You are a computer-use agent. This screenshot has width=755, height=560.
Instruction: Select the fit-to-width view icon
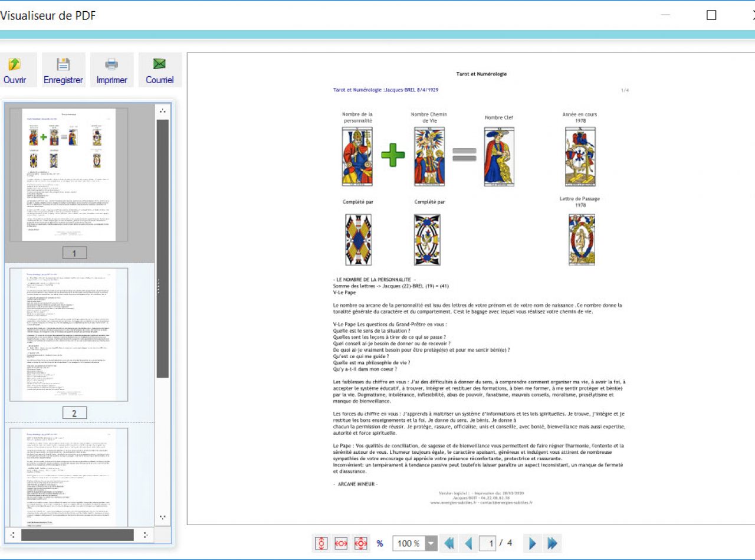pos(340,543)
